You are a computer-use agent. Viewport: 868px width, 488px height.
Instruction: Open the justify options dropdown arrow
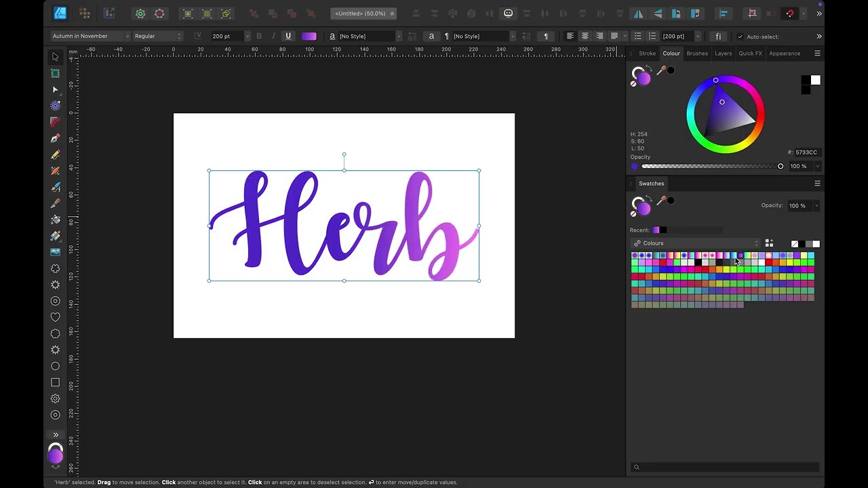click(x=624, y=36)
